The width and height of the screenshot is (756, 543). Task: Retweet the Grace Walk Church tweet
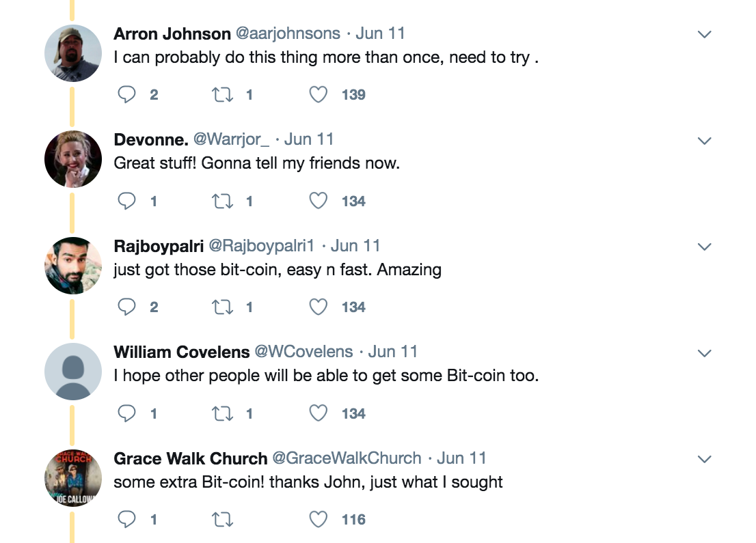[x=223, y=520]
